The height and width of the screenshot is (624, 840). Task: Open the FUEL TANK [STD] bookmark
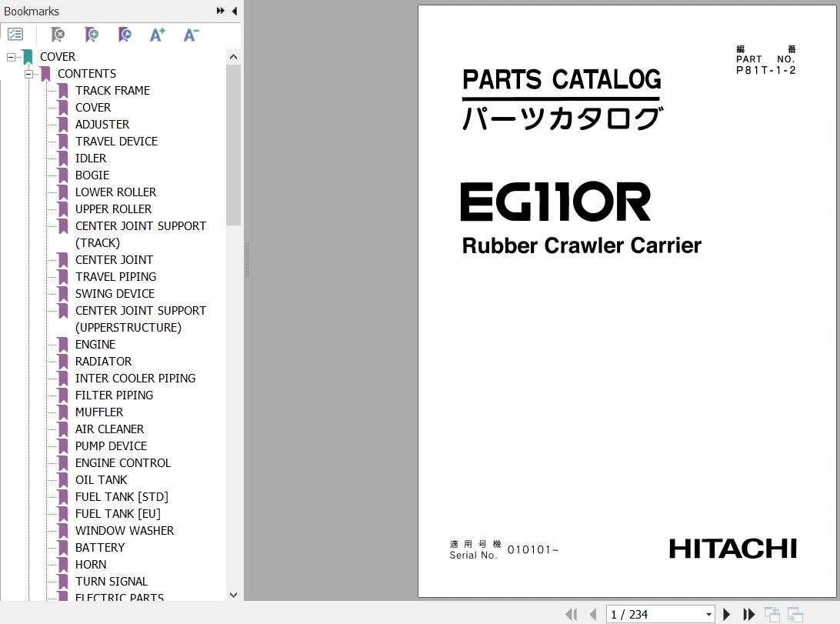click(x=122, y=497)
